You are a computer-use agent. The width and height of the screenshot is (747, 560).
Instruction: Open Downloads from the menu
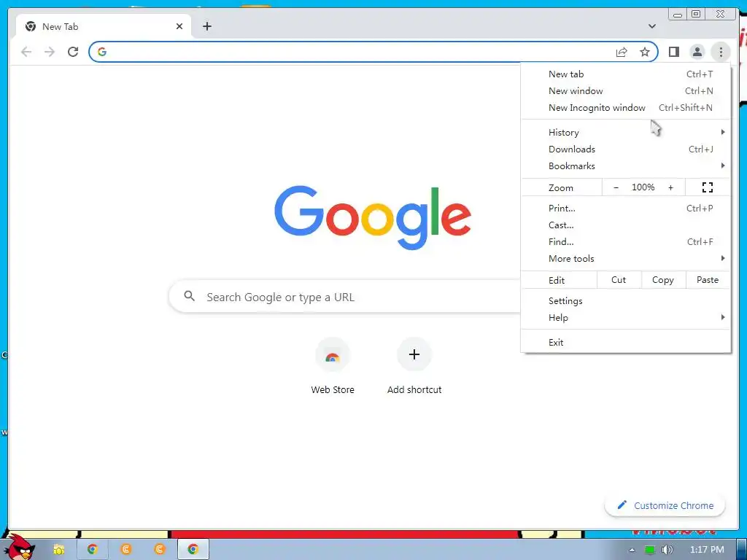click(x=625, y=149)
